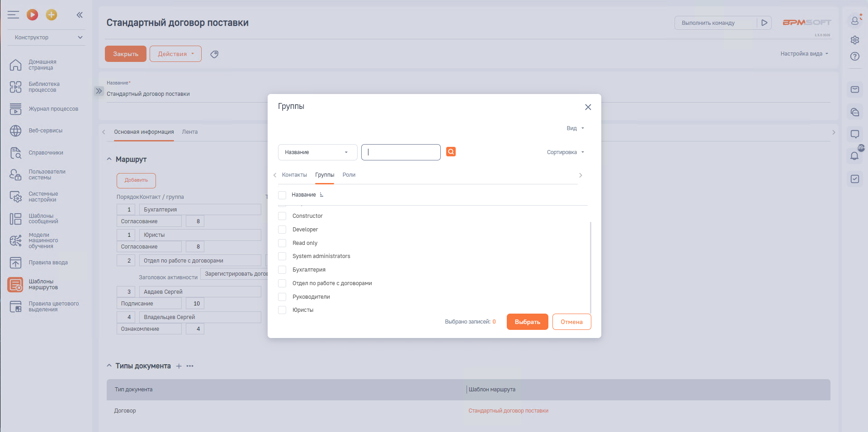Viewport: 868px width, 432px height.
Task: Click the group list vertical scrollbar
Action: [590, 267]
